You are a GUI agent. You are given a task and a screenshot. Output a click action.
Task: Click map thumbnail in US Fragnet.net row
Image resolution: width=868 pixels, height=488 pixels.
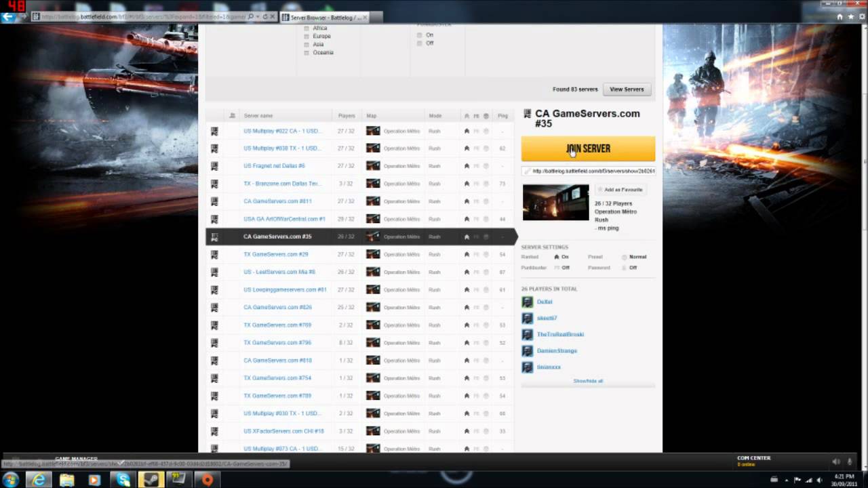pyautogui.click(x=373, y=166)
